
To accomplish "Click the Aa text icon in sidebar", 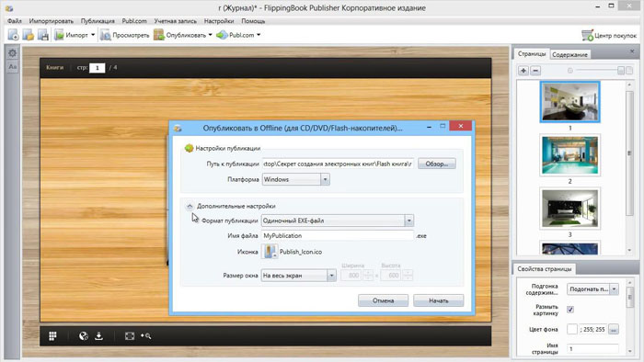I will coord(12,67).
